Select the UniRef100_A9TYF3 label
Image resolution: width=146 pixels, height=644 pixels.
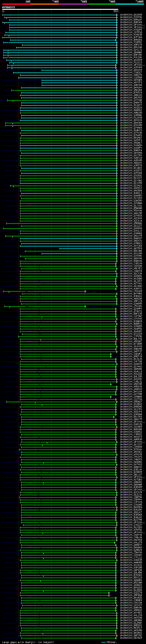(131, 82)
